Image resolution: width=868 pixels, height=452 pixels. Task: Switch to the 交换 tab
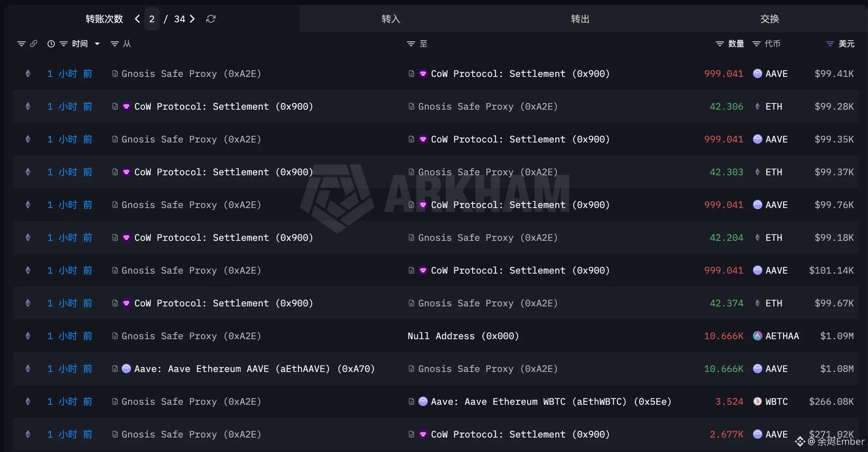tap(769, 19)
